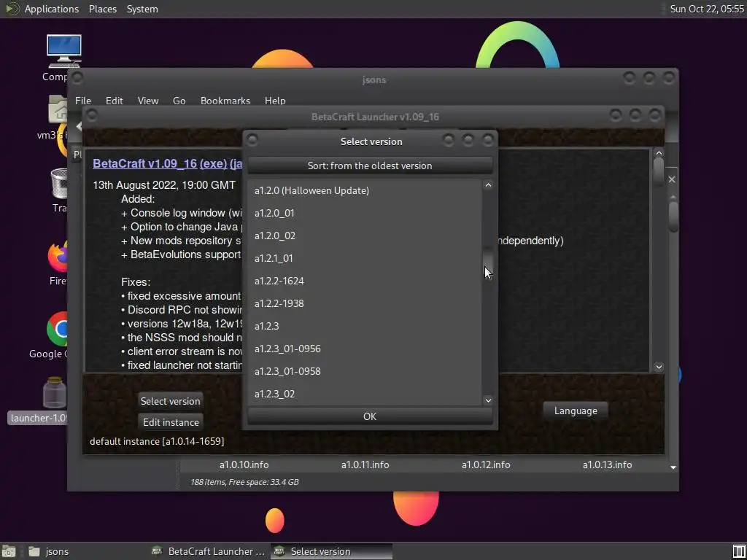Image resolution: width=747 pixels, height=560 pixels.
Task: Open the View menu in jsons window
Action: coord(147,101)
